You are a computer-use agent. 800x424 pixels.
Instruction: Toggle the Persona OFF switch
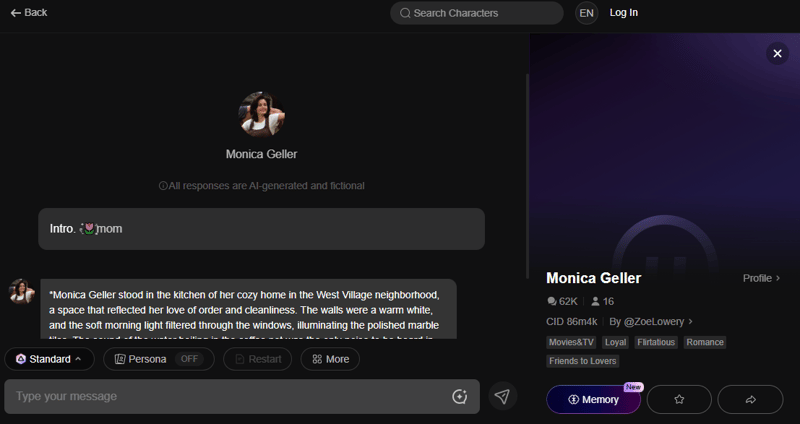[189, 359]
